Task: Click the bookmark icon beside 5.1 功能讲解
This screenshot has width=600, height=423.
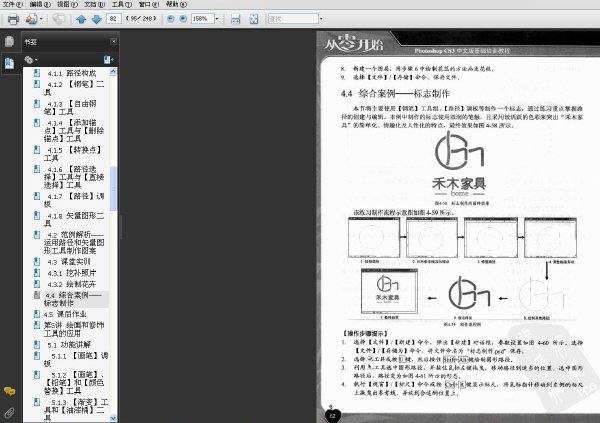Action: [x=37, y=345]
